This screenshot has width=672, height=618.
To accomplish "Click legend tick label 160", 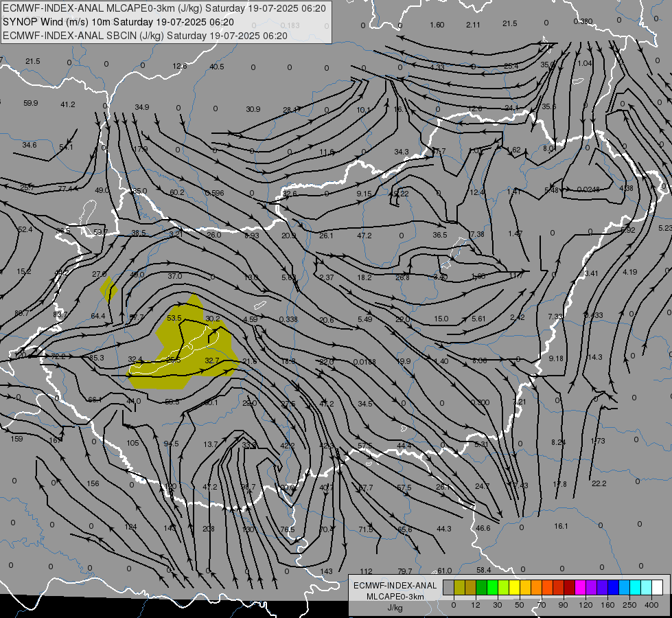I will [x=607, y=605].
